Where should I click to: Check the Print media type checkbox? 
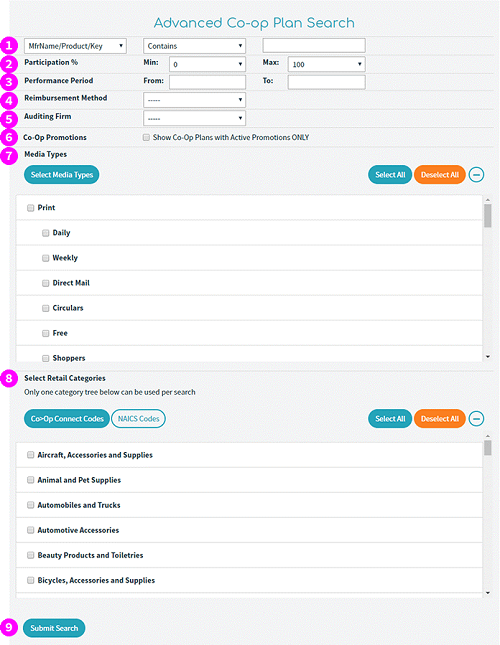tap(30, 208)
